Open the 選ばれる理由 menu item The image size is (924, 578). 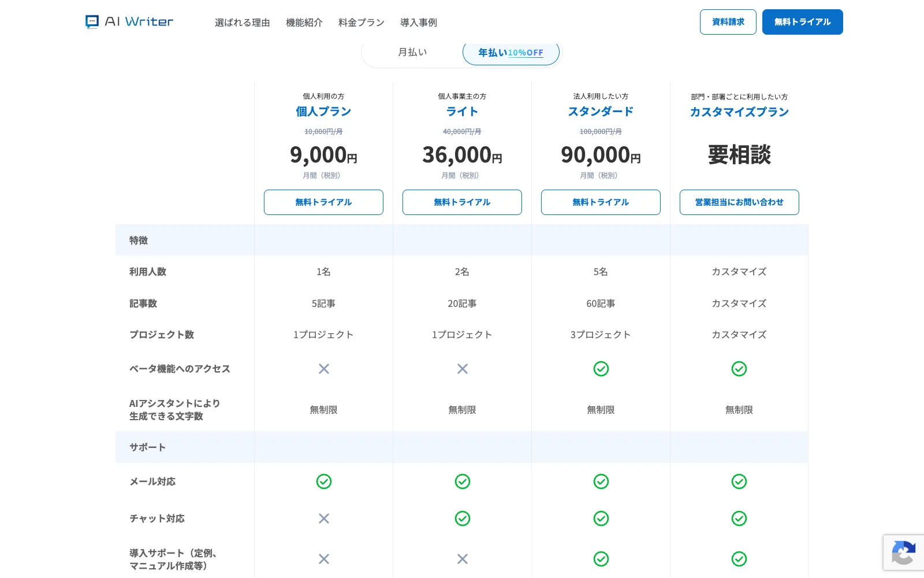(243, 23)
